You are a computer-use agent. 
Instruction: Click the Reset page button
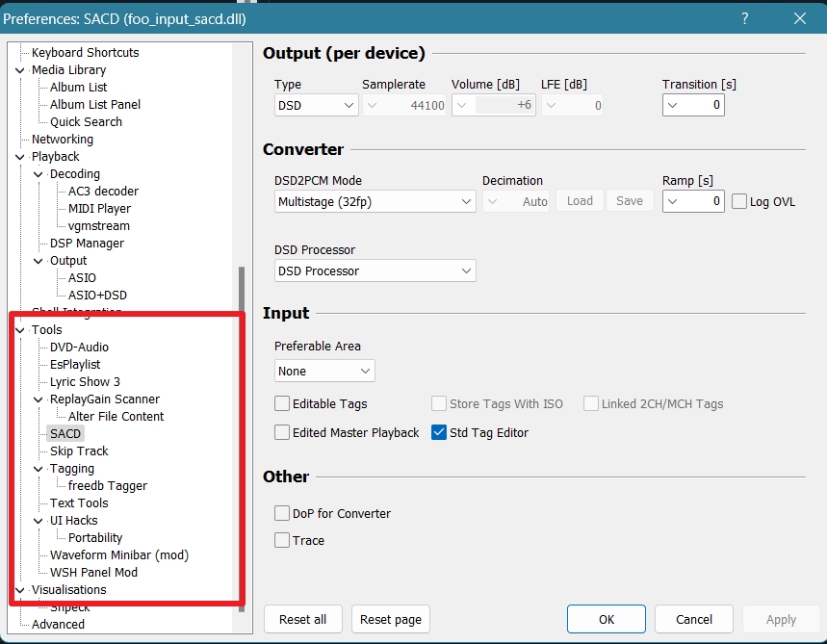point(390,619)
